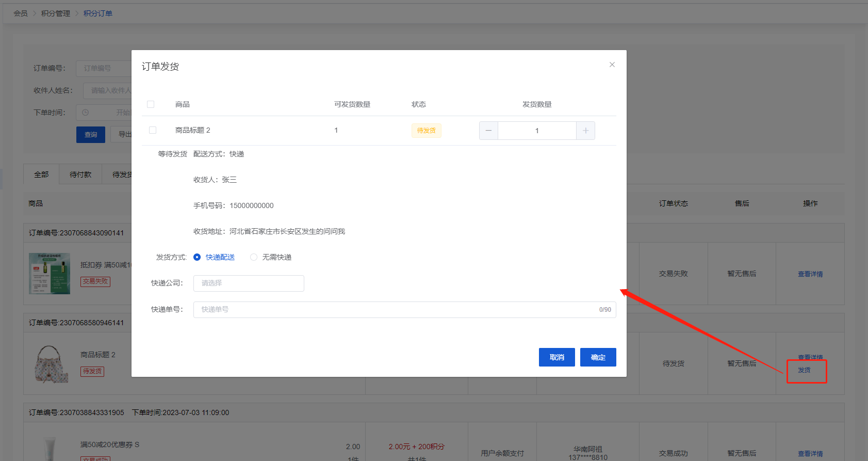
Task: Click the 手机号码 15000000000 line
Action: [x=234, y=205]
